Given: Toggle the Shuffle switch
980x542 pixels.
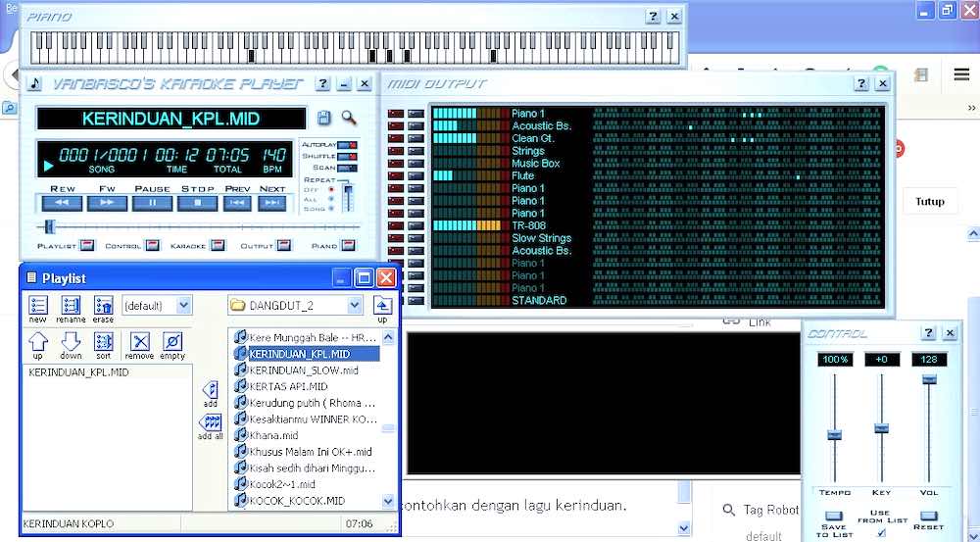Looking at the screenshot, I should 347,157.
